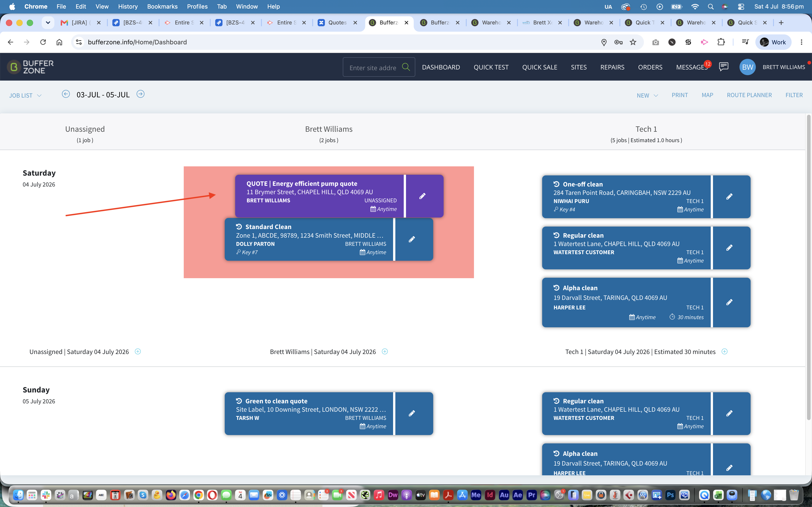This screenshot has width=812, height=507.
Task: Click the FILTER link
Action: tap(794, 95)
